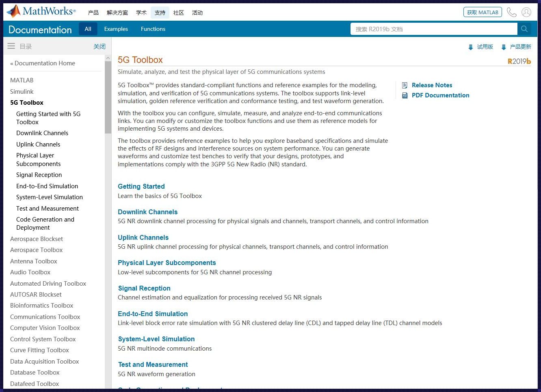Viewport: 541px width, 392px height.
Task: Open the 解决方案 menu
Action: point(117,13)
